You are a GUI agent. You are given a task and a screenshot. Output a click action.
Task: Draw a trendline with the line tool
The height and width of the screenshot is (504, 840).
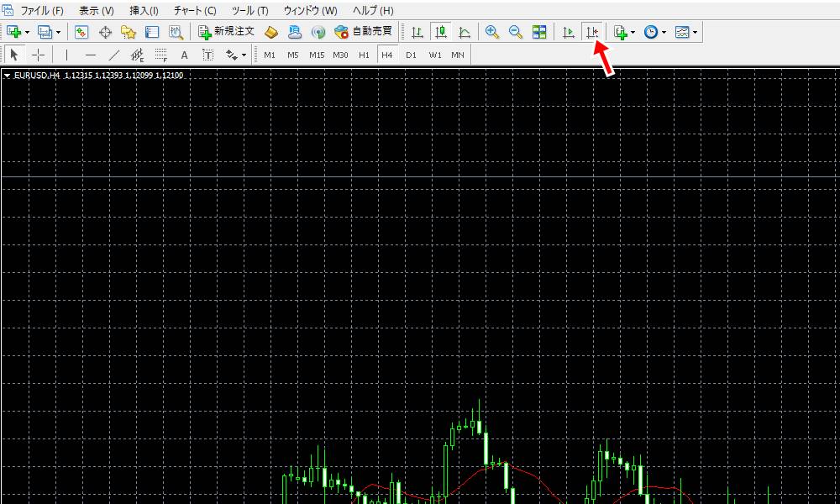click(114, 55)
